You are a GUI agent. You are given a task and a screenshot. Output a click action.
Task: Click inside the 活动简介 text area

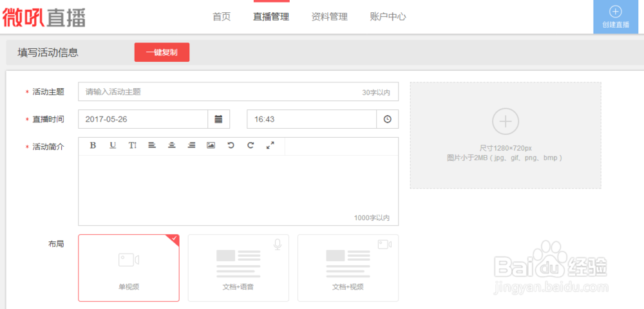(x=238, y=190)
